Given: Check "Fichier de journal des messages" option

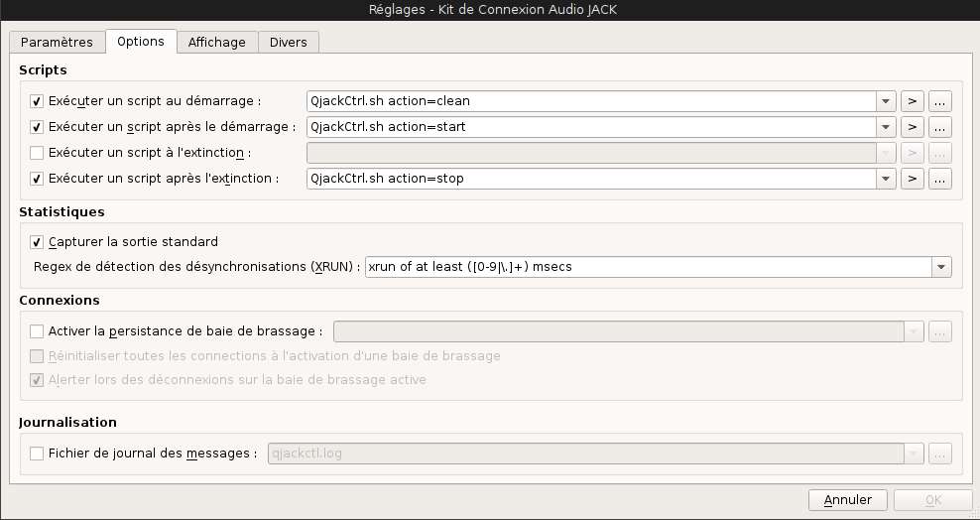Looking at the screenshot, I should point(38,454).
